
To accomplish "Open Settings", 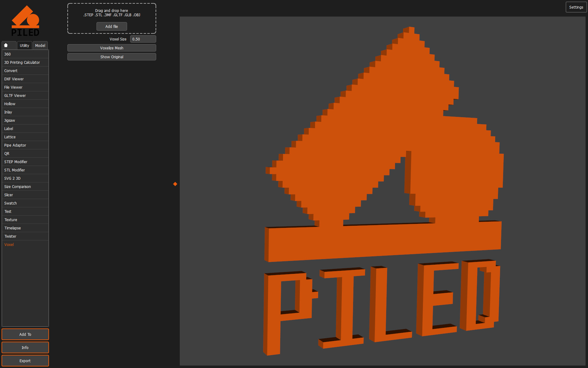I will tap(576, 7).
